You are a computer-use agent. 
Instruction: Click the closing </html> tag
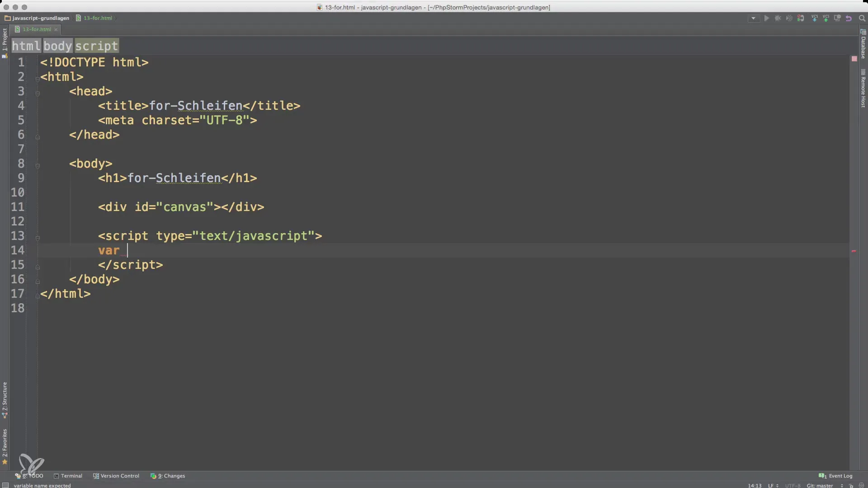(66, 294)
